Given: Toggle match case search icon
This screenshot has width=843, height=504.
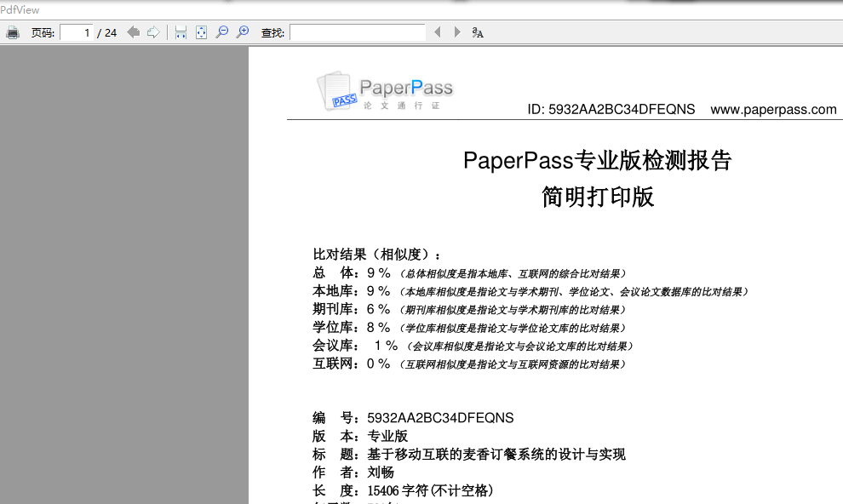Looking at the screenshot, I should [478, 32].
